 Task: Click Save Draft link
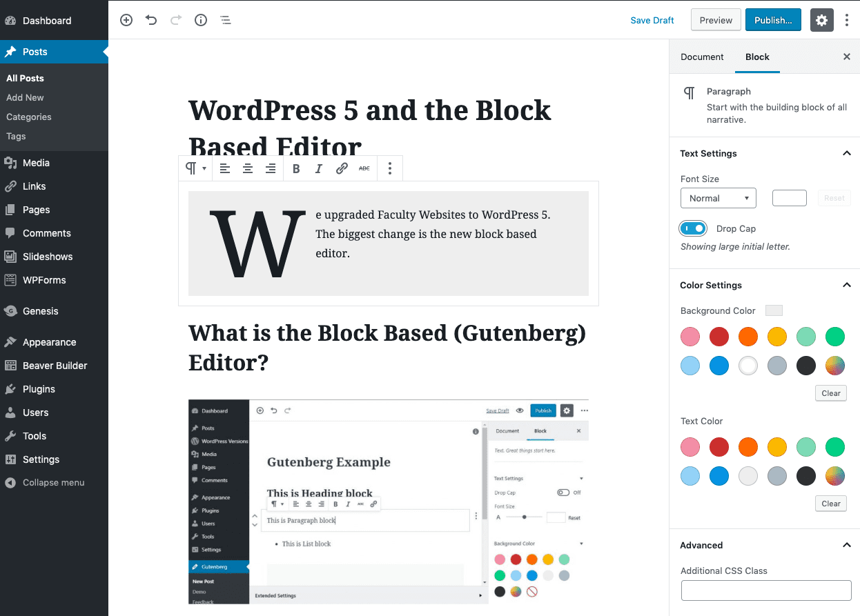[x=652, y=20]
